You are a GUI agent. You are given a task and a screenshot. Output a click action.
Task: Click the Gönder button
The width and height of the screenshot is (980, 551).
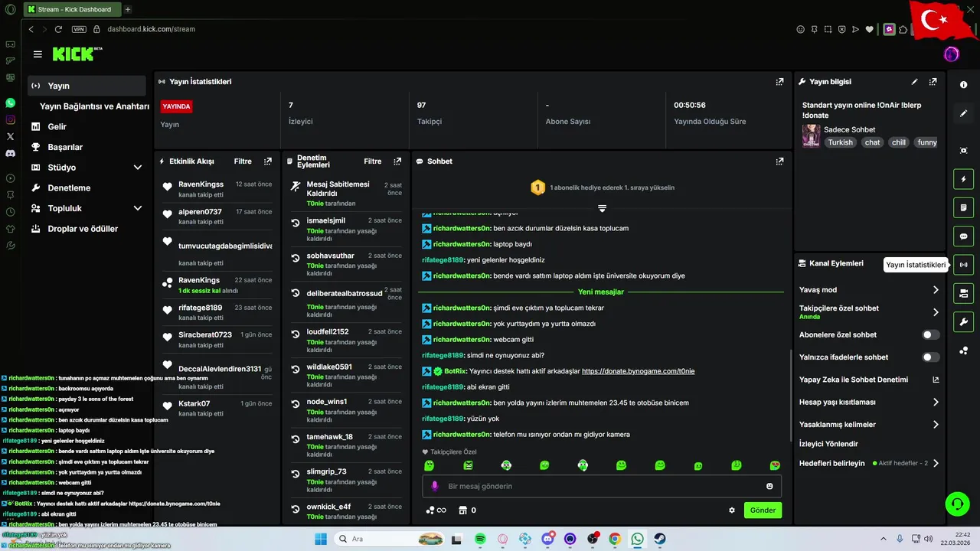click(x=763, y=510)
